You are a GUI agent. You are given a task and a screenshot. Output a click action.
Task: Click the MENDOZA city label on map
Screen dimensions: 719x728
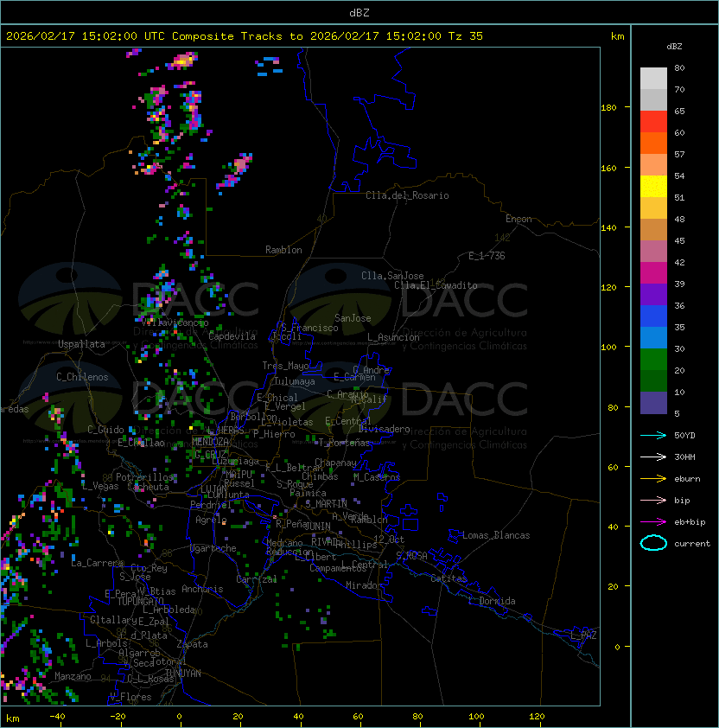[210, 441]
